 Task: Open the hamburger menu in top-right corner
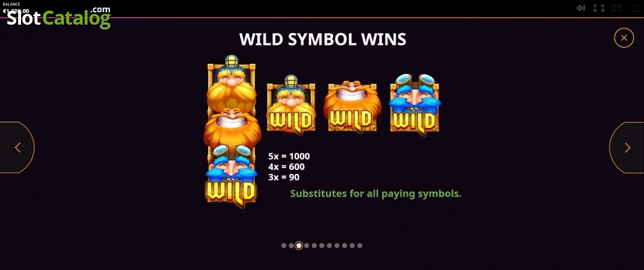[634, 8]
